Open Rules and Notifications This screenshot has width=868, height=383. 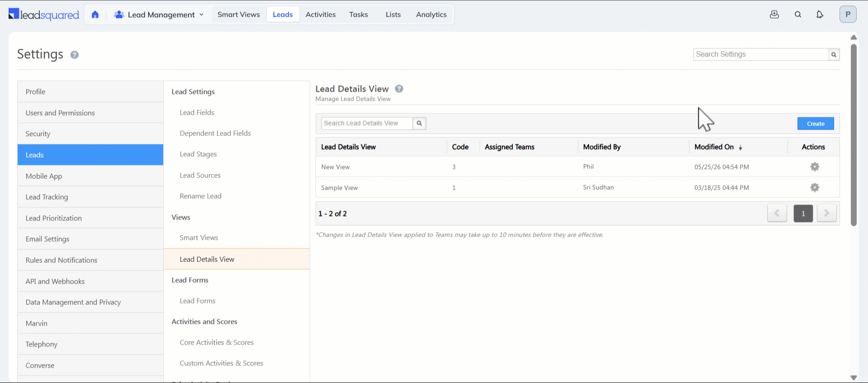pos(90,260)
